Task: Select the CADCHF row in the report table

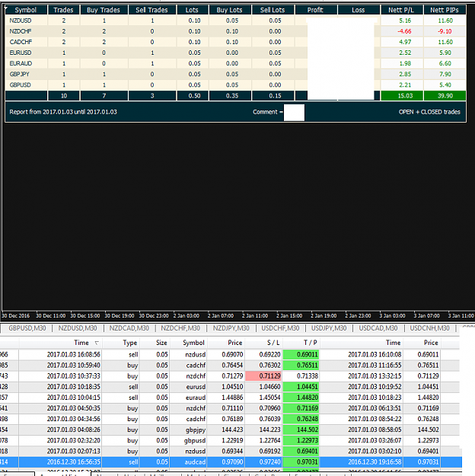Action: [x=235, y=42]
